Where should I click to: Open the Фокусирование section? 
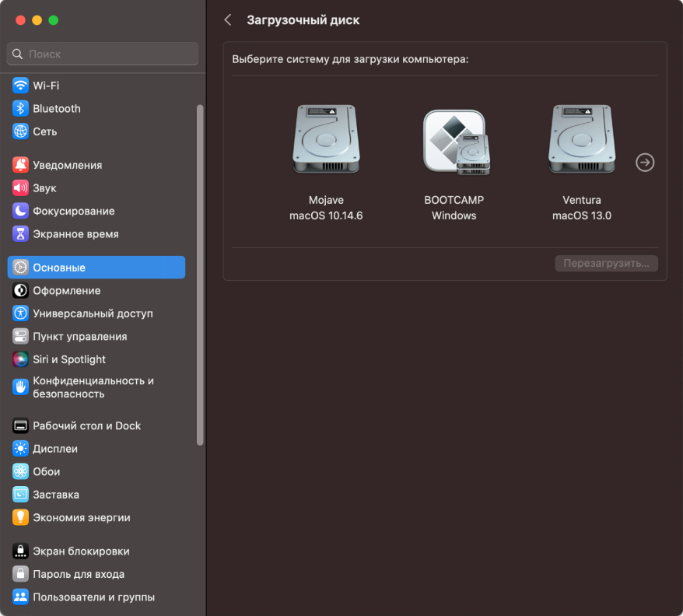click(73, 211)
